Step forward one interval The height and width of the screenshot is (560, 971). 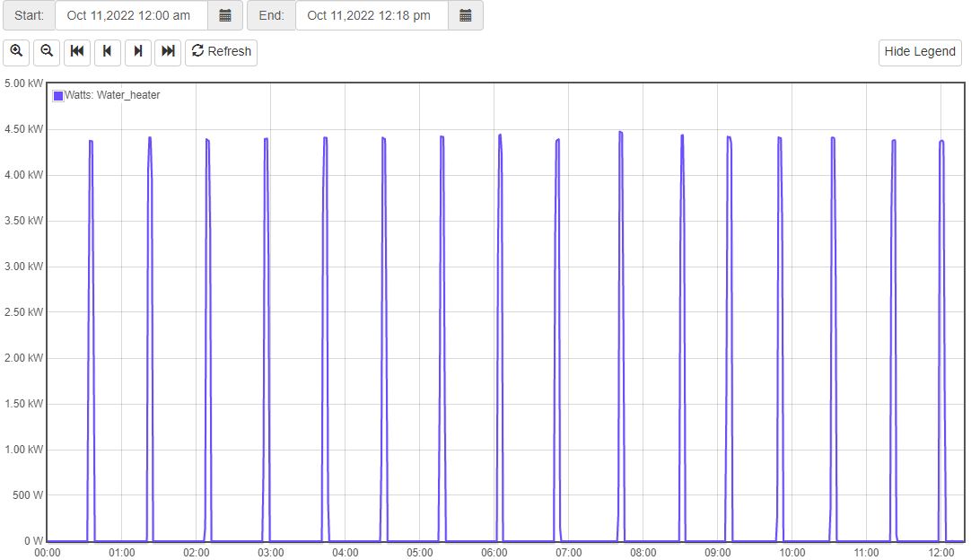pos(138,51)
